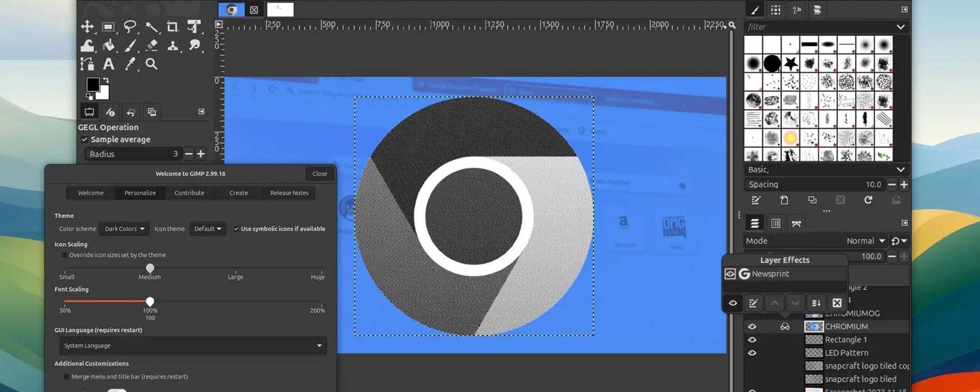The height and width of the screenshot is (392, 980).
Task: Choose the Text tool
Action: 108,64
